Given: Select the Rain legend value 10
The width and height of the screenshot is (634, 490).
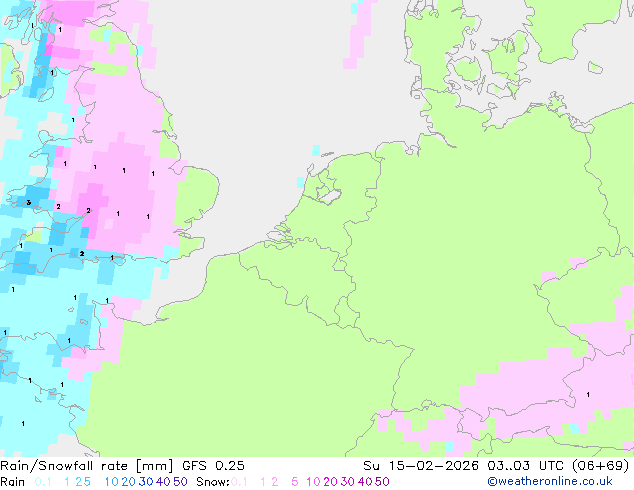Looking at the screenshot, I should 111,482.
